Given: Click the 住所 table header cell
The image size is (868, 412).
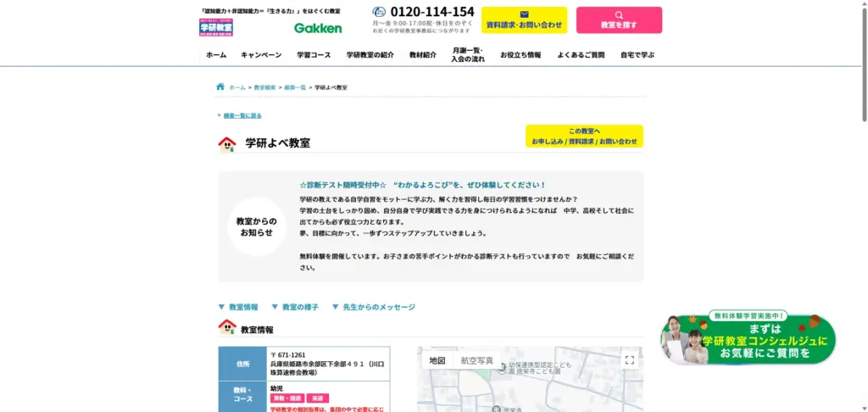Looking at the screenshot, I should [242, 364].
